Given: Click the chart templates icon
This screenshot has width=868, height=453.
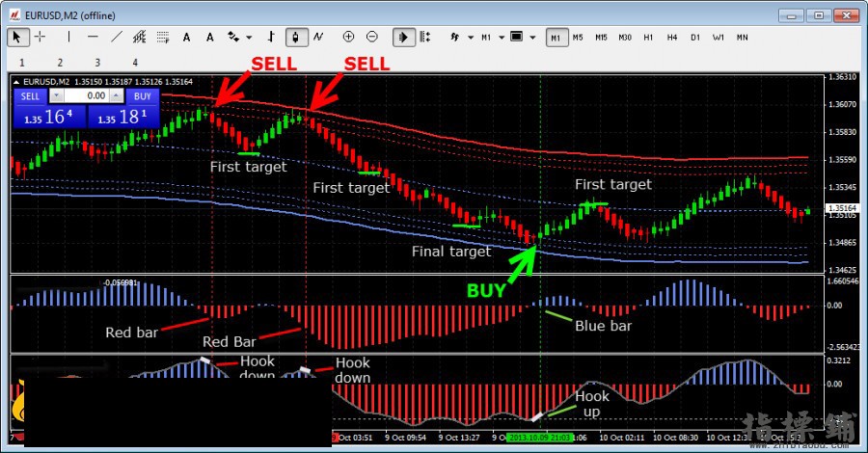Looking at the screenshot, I should click(x=517, y=37).
